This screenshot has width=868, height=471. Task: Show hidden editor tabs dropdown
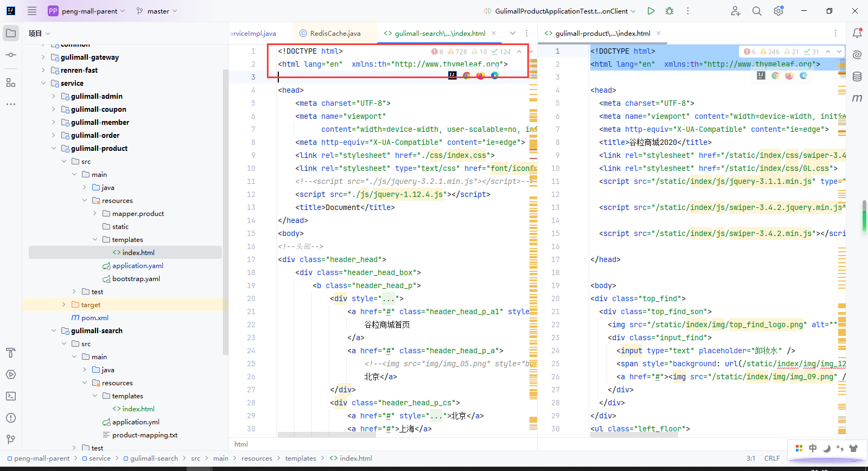coord(513,33)
